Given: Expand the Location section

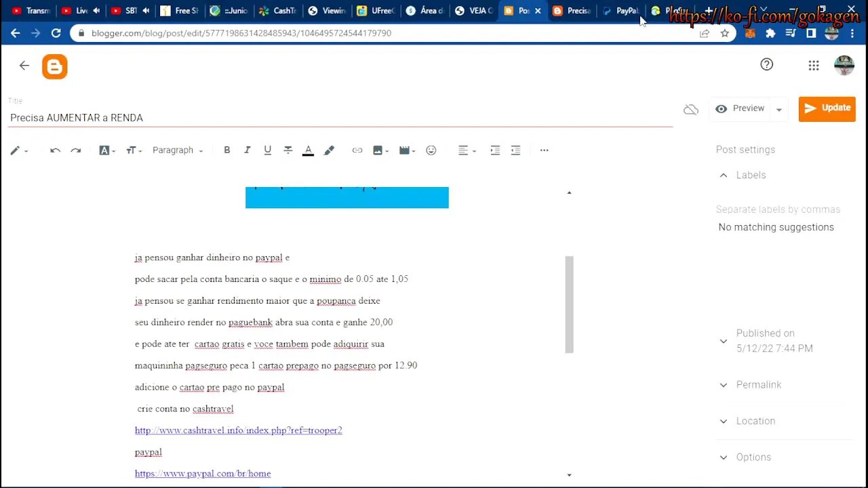Looking at the screenshot, I should [723, 421].
